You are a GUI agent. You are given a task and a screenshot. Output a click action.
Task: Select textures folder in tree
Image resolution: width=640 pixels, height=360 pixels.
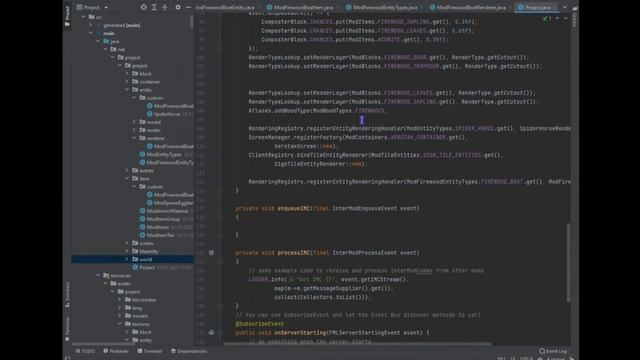(x=141, y=324)
